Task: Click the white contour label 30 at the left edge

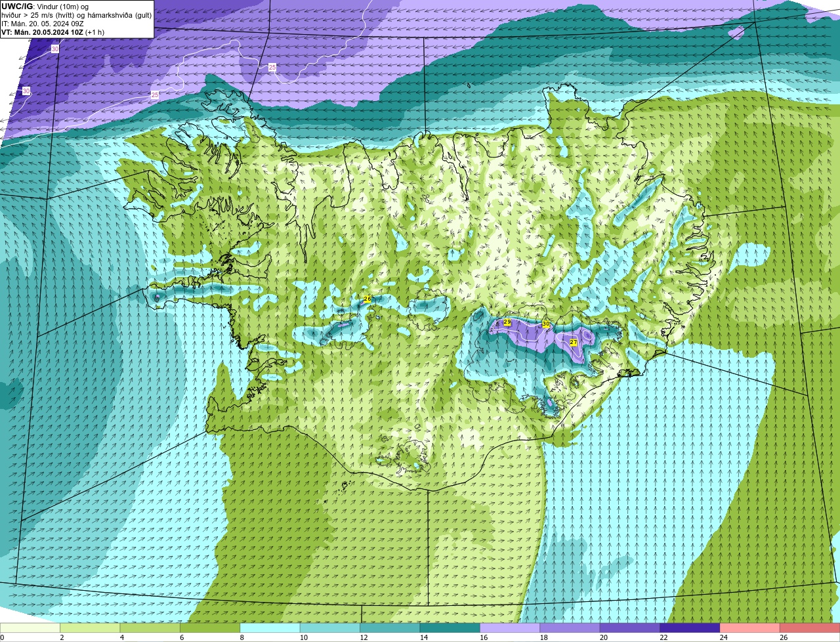Action: click(26, 91)
